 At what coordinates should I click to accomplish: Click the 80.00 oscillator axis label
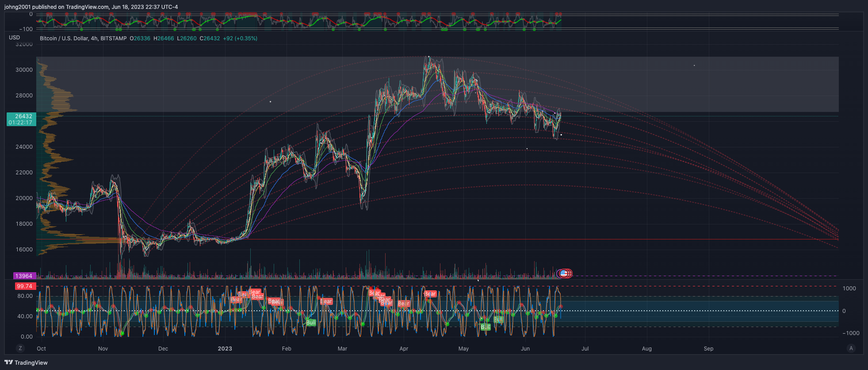coord(25,296)
